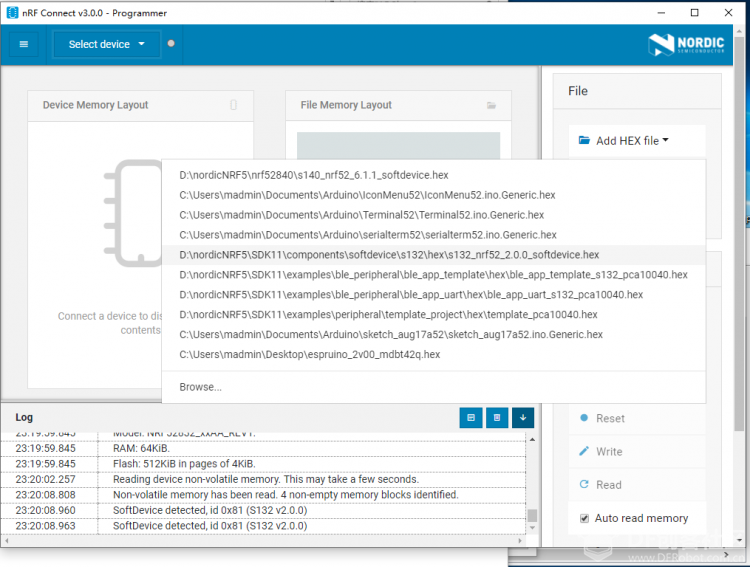750x567 pixels.
Task: Click the folder icon in File Memory Layout header
Action: pos(491,105)
